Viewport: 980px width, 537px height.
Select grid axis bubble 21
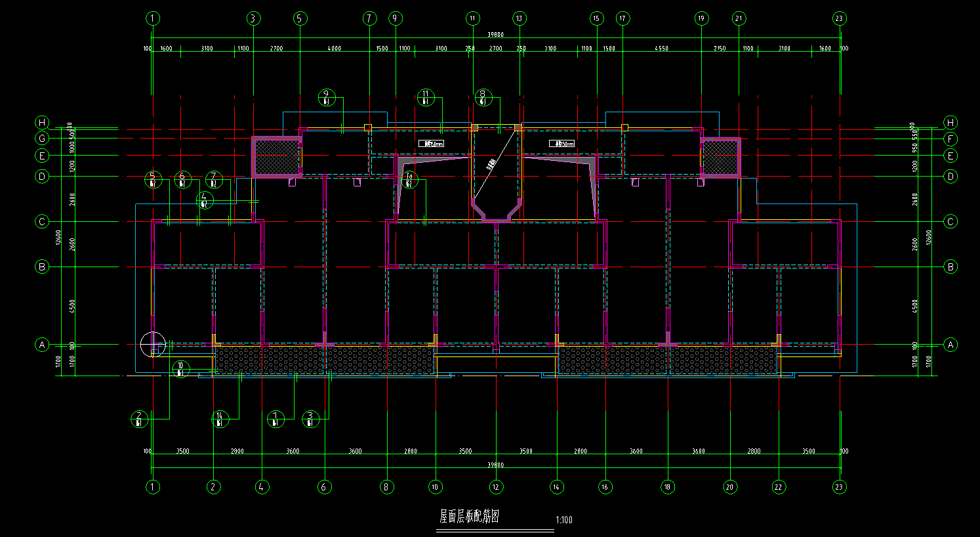739,18
